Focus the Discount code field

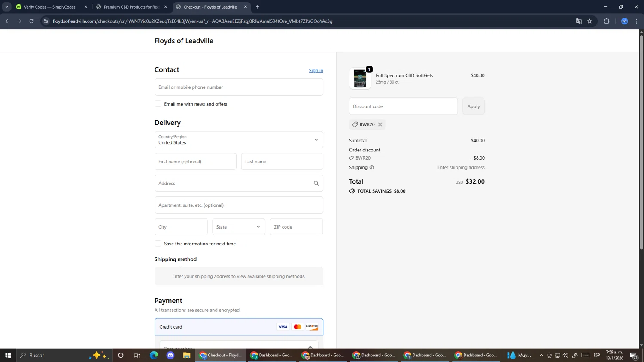(x=404, y=106)
